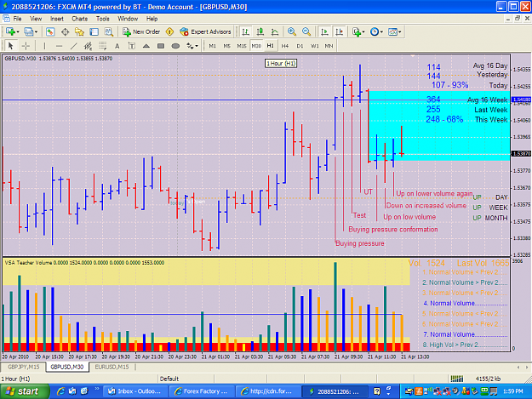Switch to M5 timeframe
Image resolution: width=532 pixels, height=399 pixels.
[227, 46]
